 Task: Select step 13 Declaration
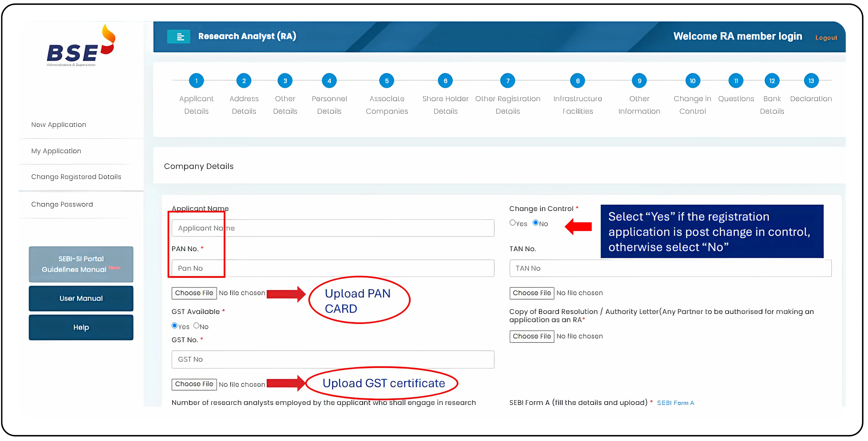811,80
